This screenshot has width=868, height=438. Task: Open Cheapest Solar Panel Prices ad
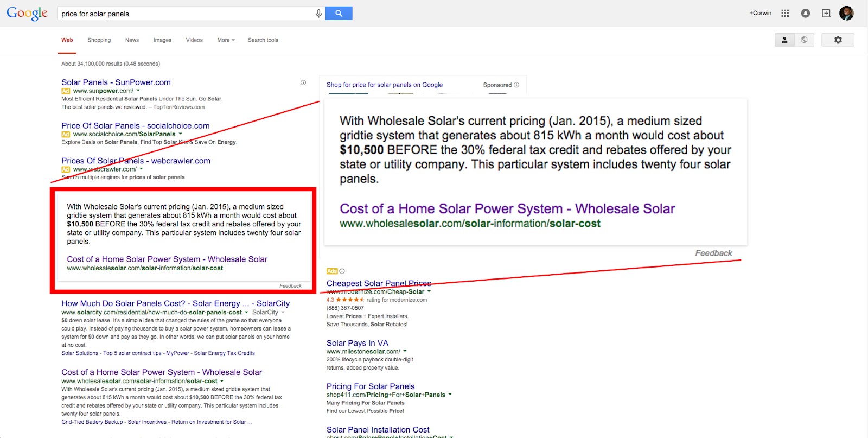tap(379, 283)
